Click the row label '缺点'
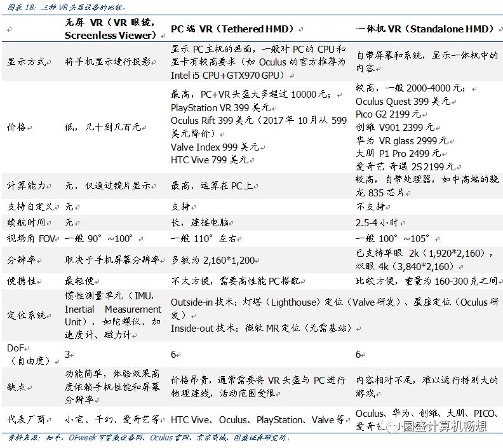The width and height of the screenshot is (503, 448). tap(17, 387)
